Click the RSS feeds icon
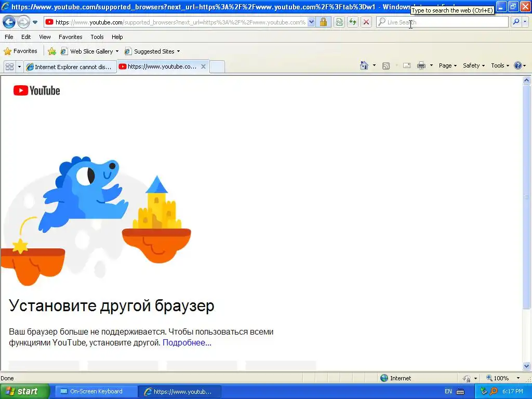This screenshot has width=532, height=399. pyautogui.click(x=386, y=66)
